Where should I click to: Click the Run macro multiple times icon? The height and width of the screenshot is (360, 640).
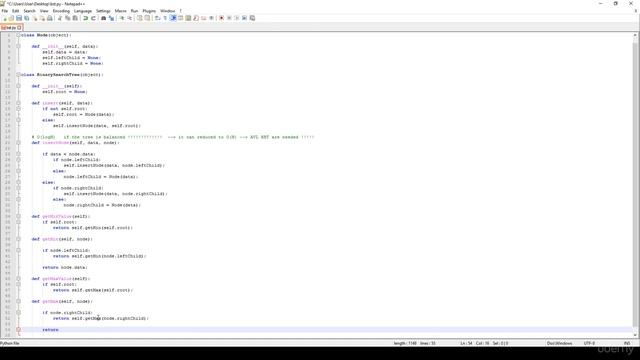(244, 18)
